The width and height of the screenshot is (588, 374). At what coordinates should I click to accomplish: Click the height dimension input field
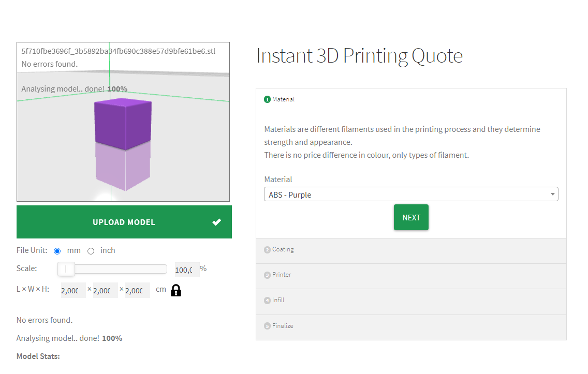[x=137, y=290]
